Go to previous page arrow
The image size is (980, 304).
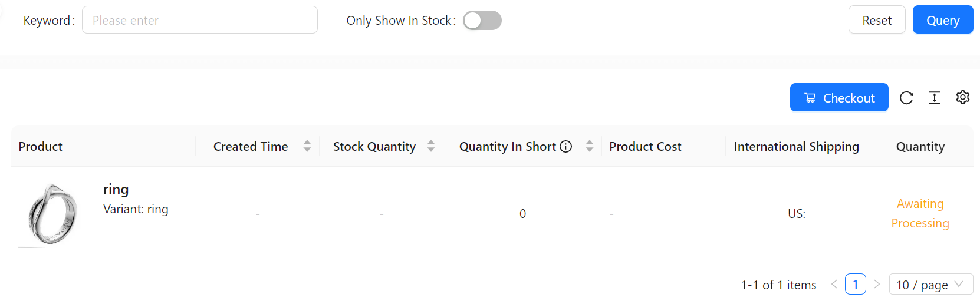coord(834,284)
